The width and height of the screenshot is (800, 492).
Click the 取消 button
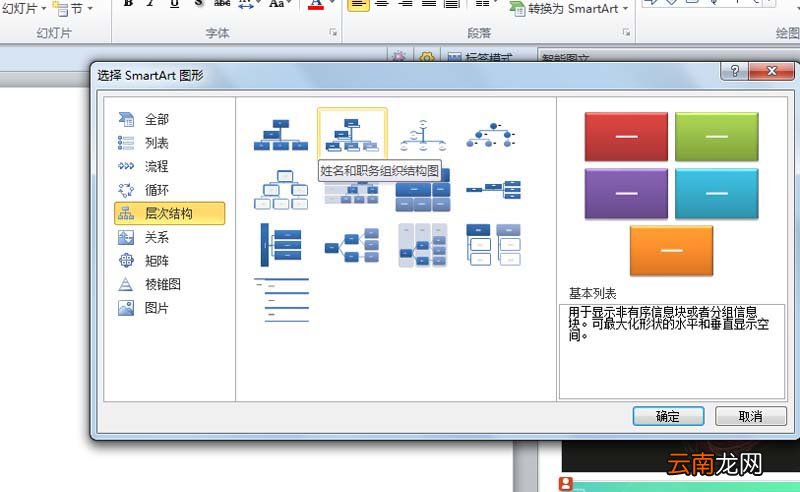751,416
